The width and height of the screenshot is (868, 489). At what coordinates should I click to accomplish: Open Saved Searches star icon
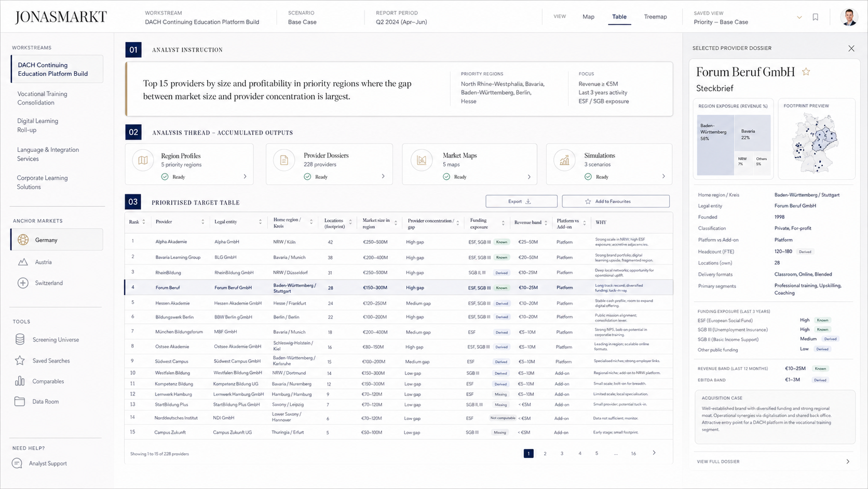(20, 361)
